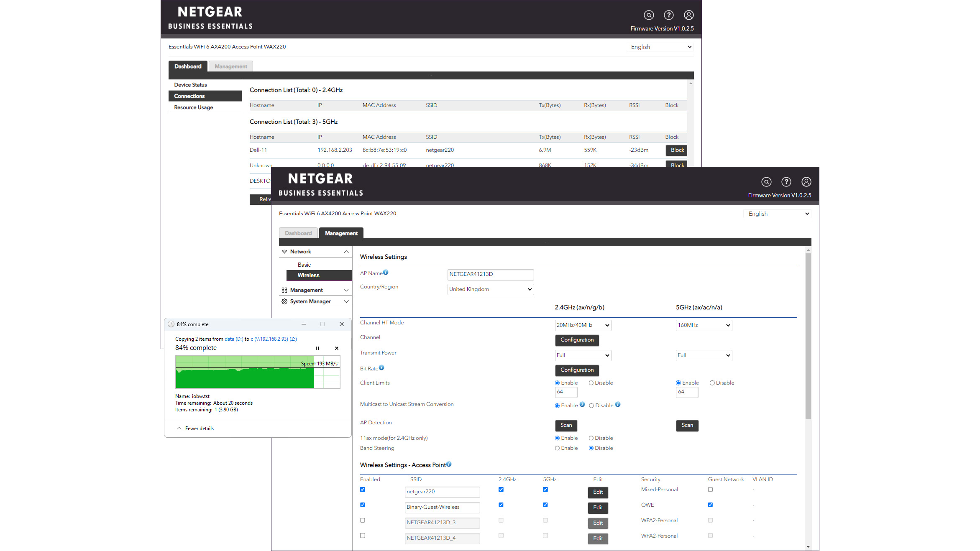Open 5GHz Transmit Power dropdown
Screen dimensions: 980x551
[x=704, y=355]
